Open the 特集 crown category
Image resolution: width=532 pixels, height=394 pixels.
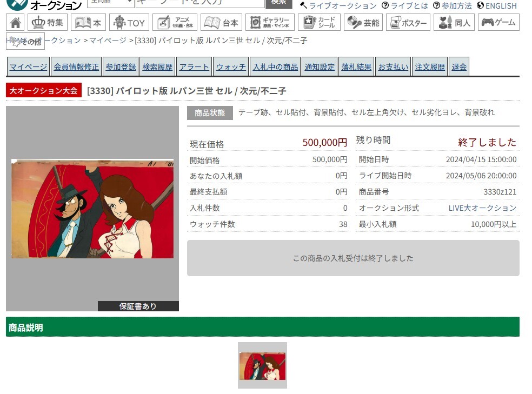[x=48, y=22]
